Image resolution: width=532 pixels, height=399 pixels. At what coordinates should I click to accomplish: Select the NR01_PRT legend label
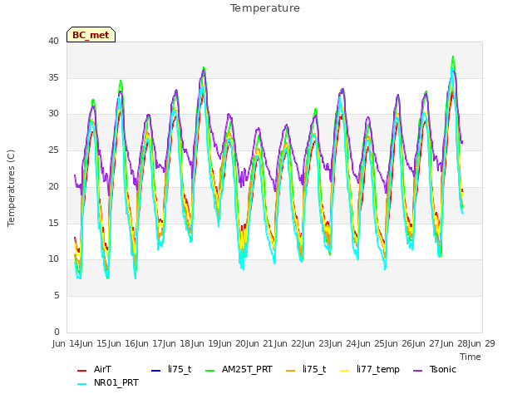point(116,383)
